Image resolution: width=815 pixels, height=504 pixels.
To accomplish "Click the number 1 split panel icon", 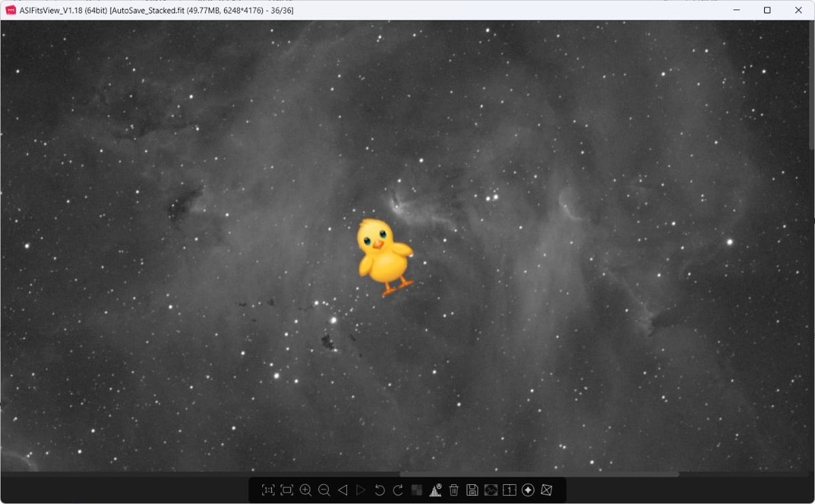I will (509, 490).
